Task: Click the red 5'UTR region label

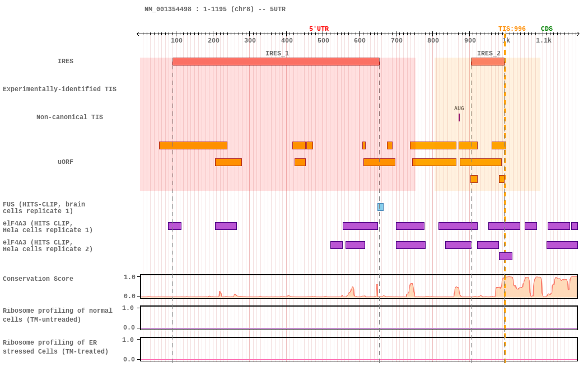Action: (x=319, y=29)
